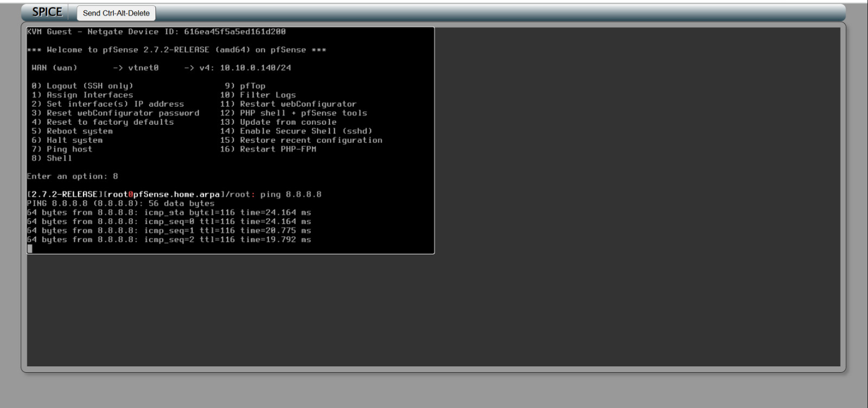Click the Assign Interfaces console option
Screen dimensions: 868x408
point(90,95)
